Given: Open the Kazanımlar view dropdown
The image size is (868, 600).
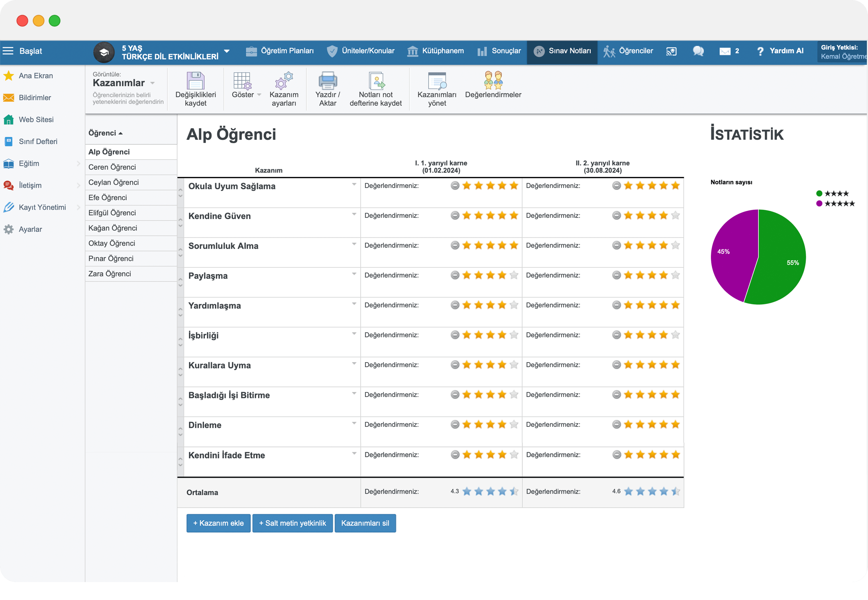Looking at the screenshot, I should 152,83.
